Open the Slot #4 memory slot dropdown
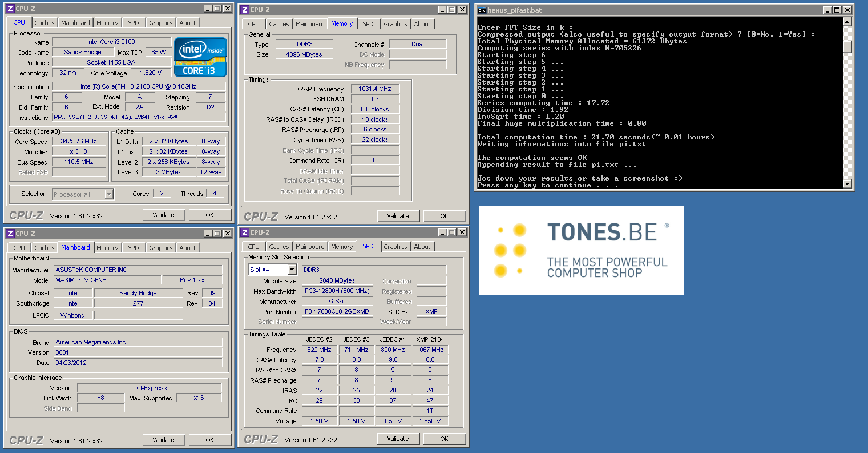The height and width of the screenshot is (453, 868). [x=292, y=270]
